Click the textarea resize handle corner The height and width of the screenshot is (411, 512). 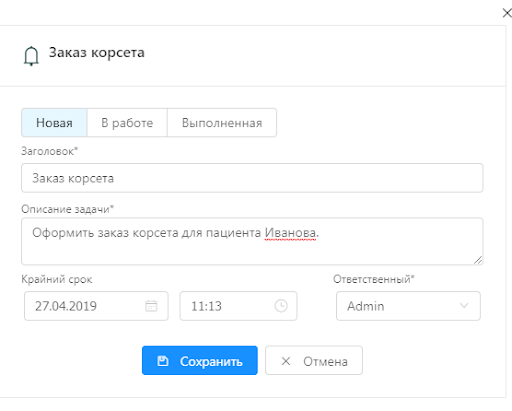click(x=478, y=260)
